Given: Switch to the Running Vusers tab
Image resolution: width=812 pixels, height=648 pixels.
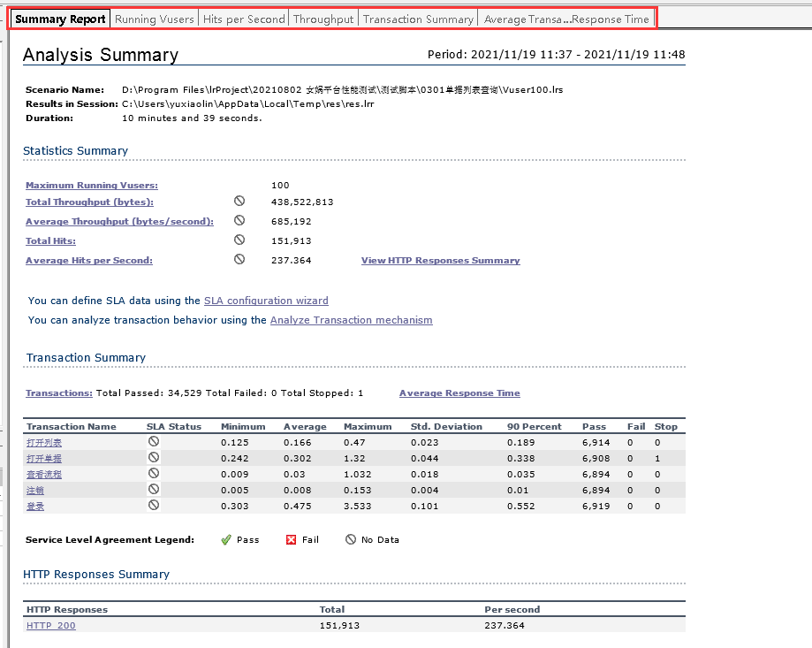Looking at the screenshot, I should [155, 19].
